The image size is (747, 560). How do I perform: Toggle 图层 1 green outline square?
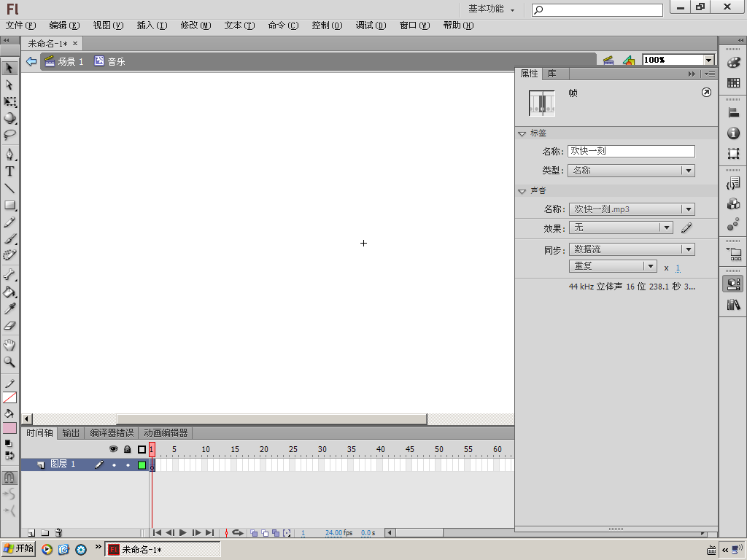click(x=142, y=464)
